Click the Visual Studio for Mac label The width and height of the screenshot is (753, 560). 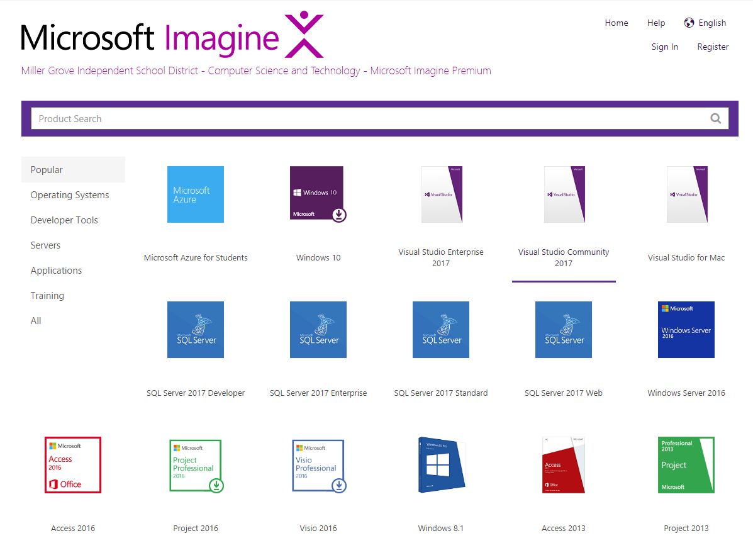point(686,257)
